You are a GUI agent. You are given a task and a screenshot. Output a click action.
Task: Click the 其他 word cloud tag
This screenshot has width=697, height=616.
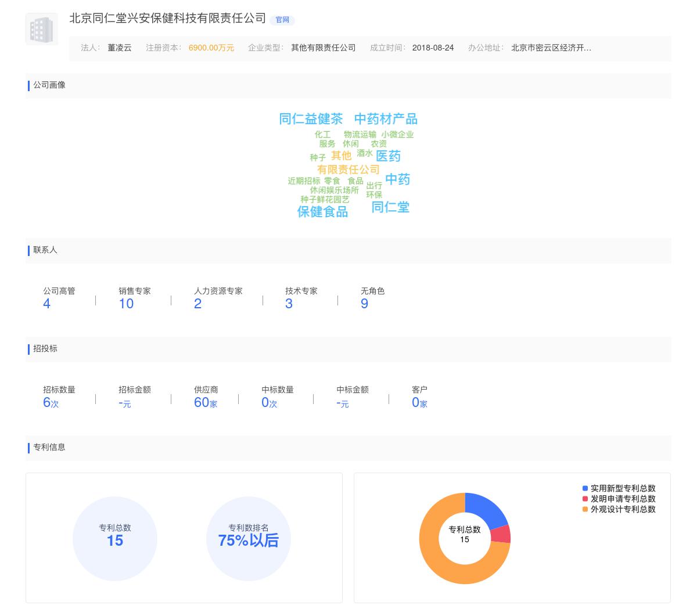tap(342, 156)
